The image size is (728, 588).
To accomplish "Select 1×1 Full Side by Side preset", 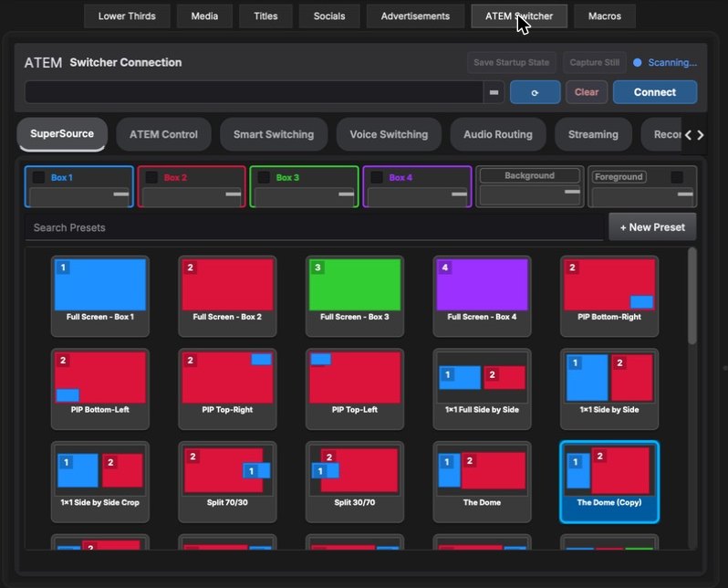I will [482, 389].
